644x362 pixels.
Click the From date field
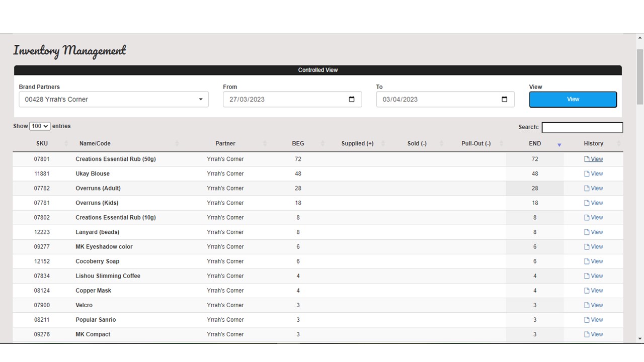(x=292, y=99)
